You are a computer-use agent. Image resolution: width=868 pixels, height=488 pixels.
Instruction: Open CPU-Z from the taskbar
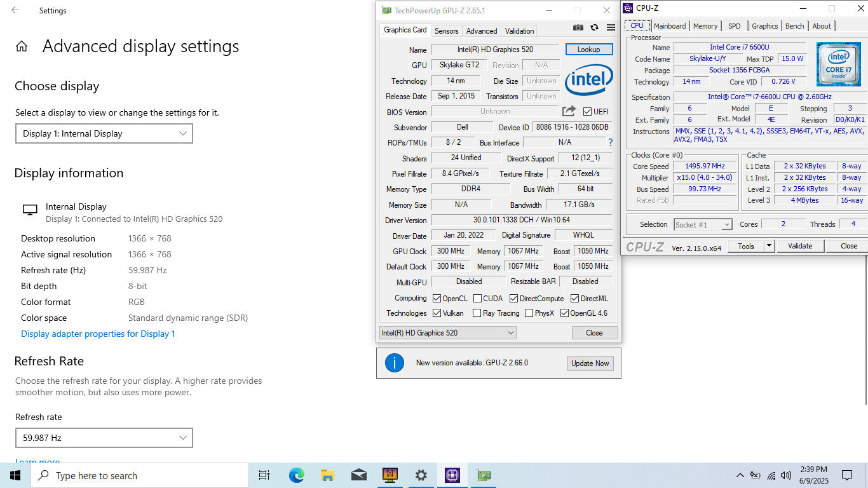click(x=452, y=475)
